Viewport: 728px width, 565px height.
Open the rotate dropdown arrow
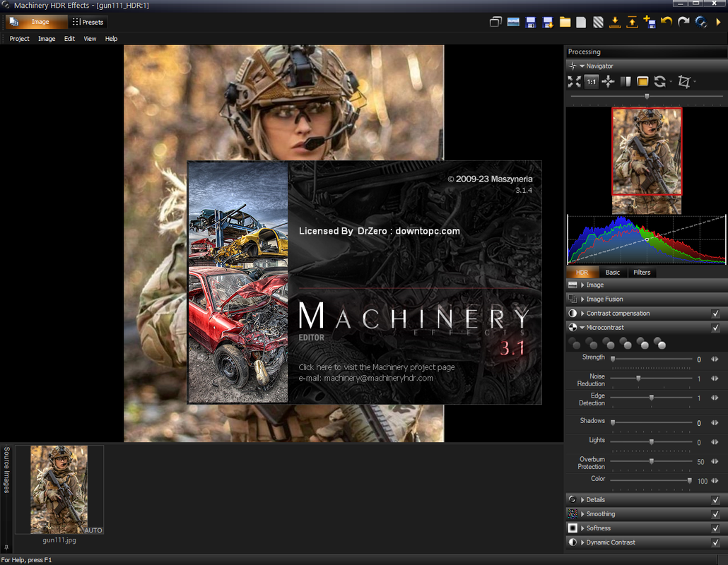coord(671,82)
